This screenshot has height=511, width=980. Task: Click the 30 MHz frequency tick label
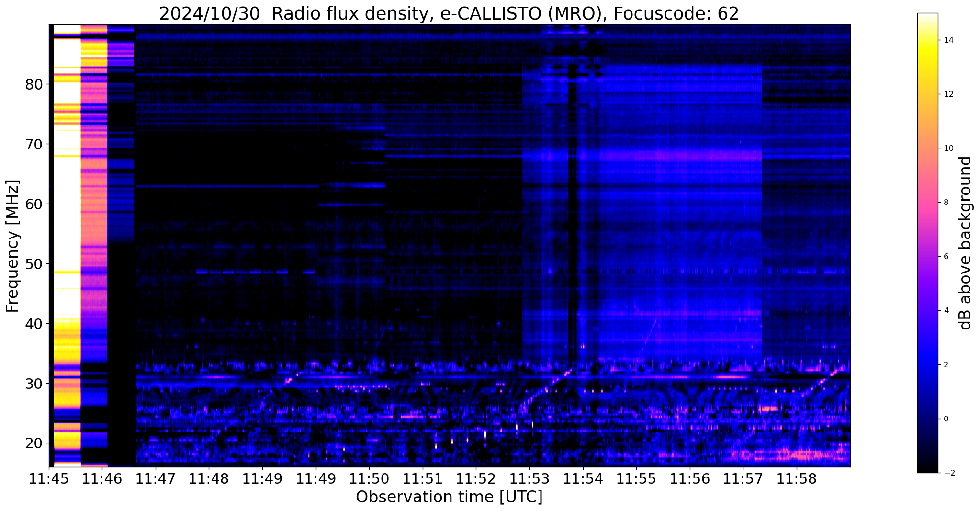pyautogui.click(x=34, y=384)
